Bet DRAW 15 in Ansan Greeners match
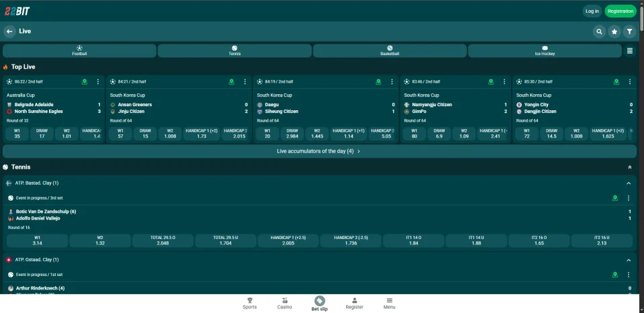This screenshot has height=313, width=644. pos(146,134)
